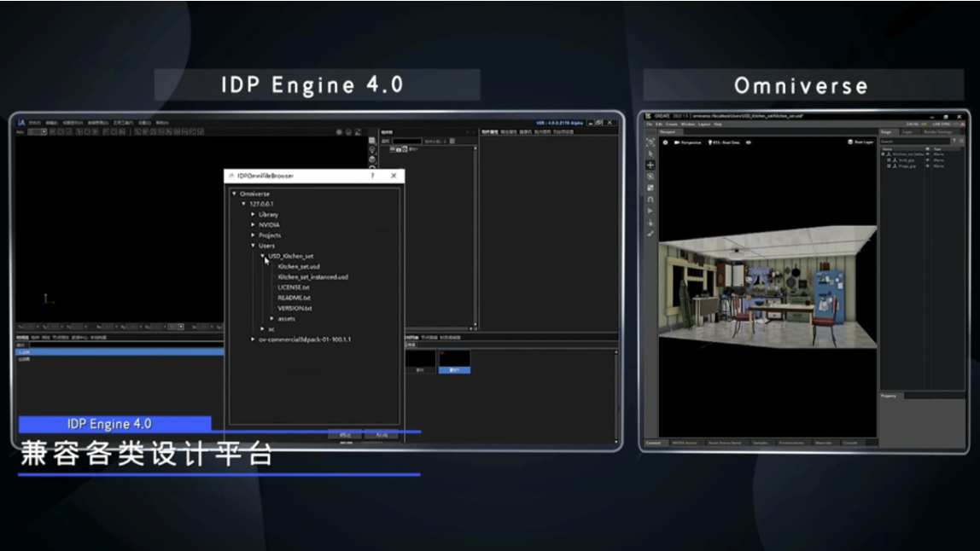Expand the ov-commercial3dpack folder
This screenshot has width=980, height=551.
(x=254, y=339)
